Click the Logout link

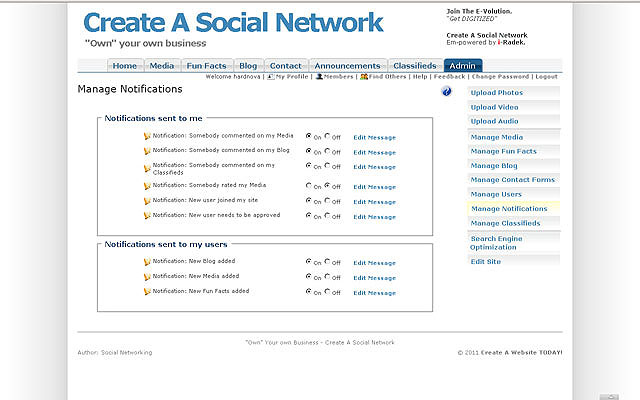[x=546, y=76]
